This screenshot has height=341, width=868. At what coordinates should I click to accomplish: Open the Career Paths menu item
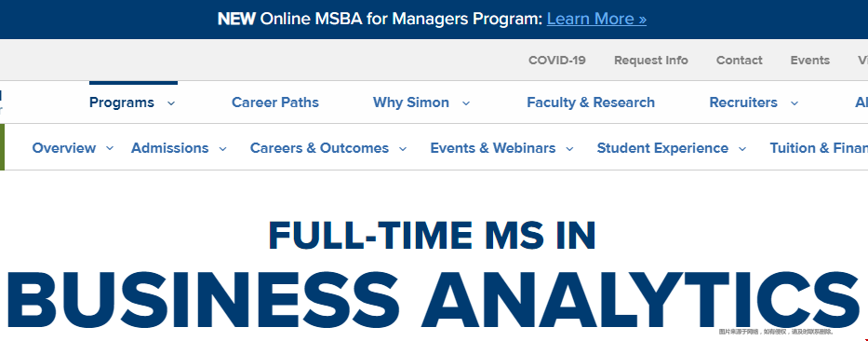click(275, 102)
